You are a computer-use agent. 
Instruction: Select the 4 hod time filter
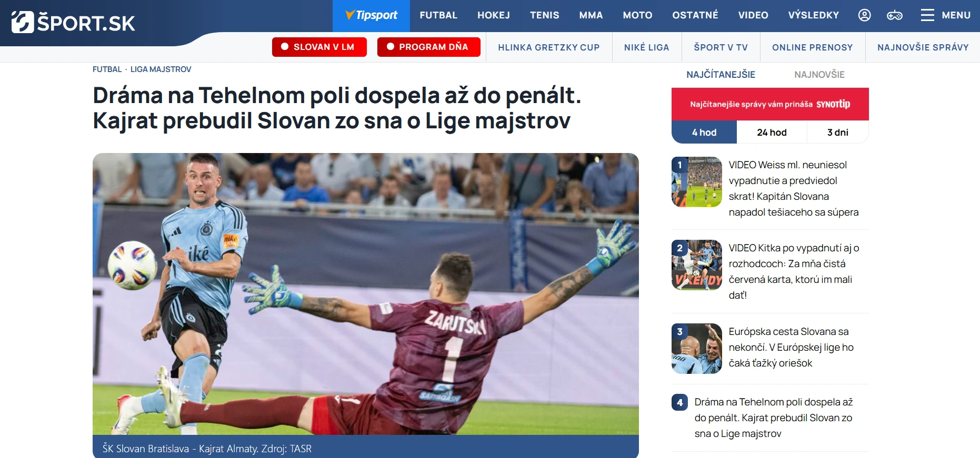point(704,133)
